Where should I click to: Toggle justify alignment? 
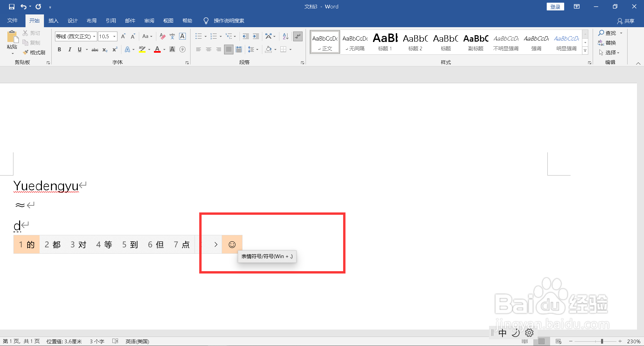tap(229, 50)
